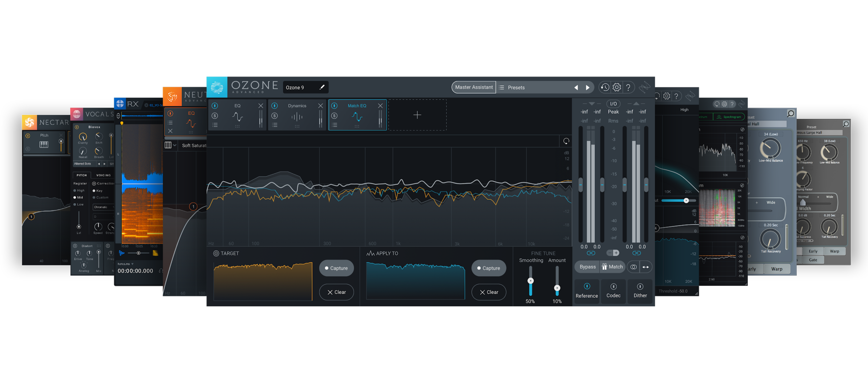This screenshot has height=373, width=868.
Task: Open Ozone settings gear icon
Action: point(617,87)
